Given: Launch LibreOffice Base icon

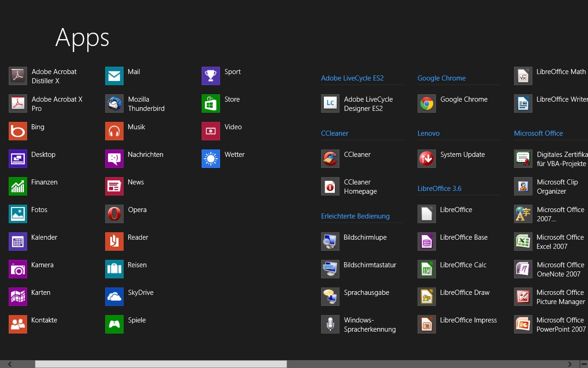Looking at the screenshot, I should click(427, 241).
